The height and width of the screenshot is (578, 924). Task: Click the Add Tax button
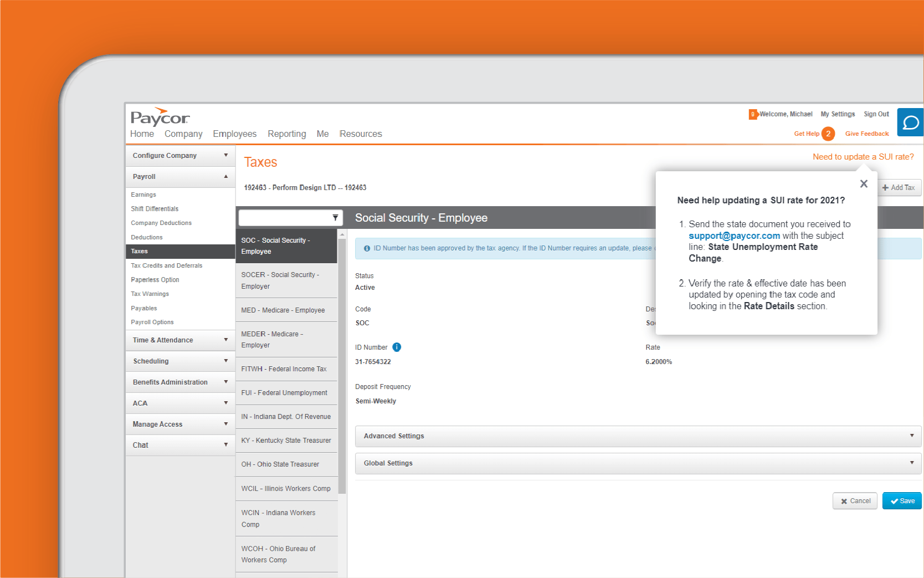pos(900,188)
